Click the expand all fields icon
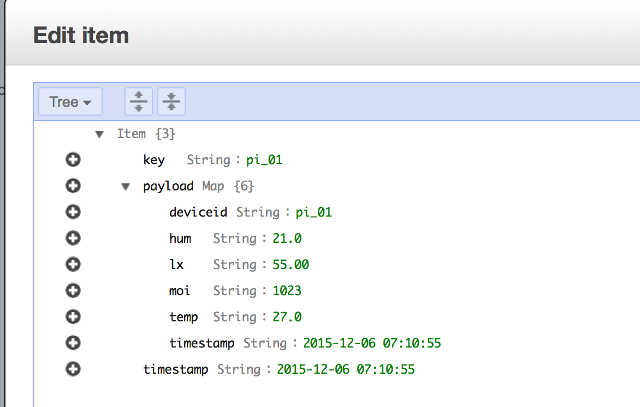640x407 pixels. pyautogui.click(x=140, y=102)
